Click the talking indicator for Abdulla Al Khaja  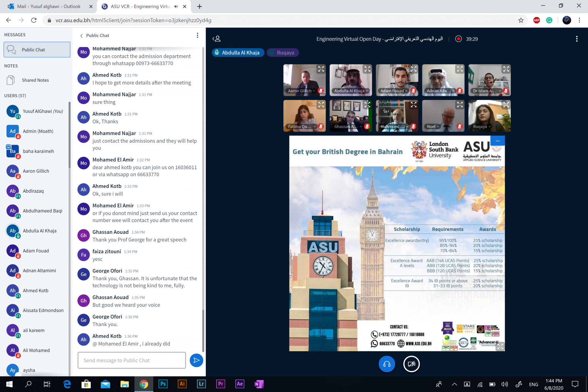238,53
